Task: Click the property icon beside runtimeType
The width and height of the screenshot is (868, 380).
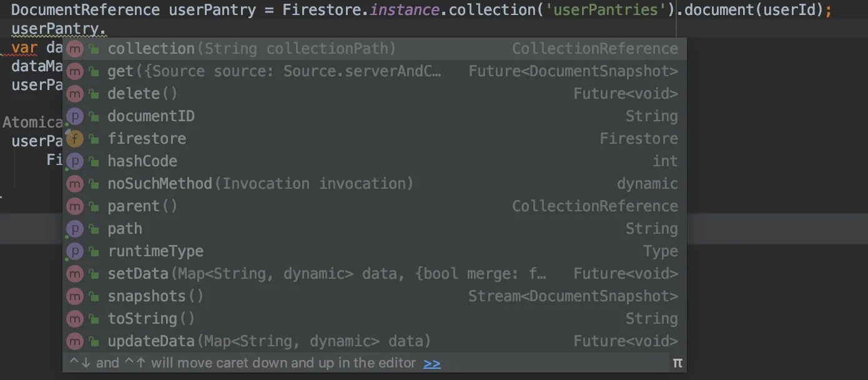Action: pyautogui.click(x=75, y=251)
